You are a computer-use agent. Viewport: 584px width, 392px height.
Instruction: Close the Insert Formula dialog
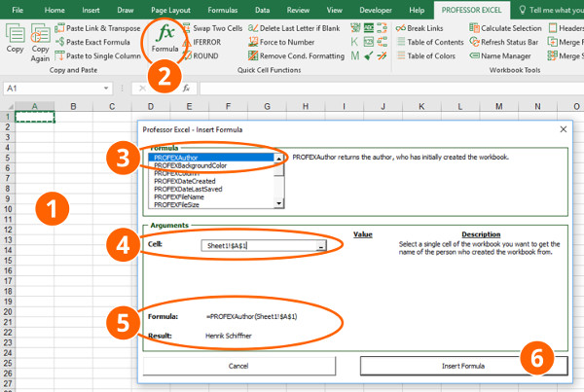click(x=564, y=129)
